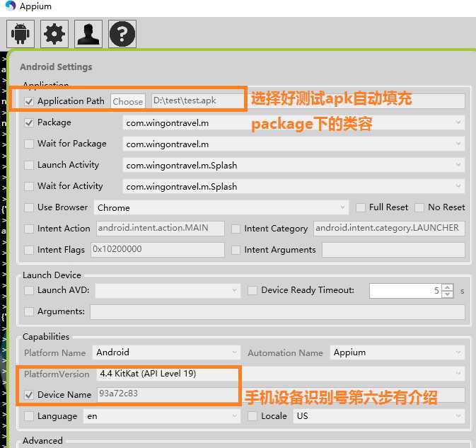The width and height of the screenshot is (476, 448).
Task: Open the Locale US dropdown
Action: coord(379,416)
